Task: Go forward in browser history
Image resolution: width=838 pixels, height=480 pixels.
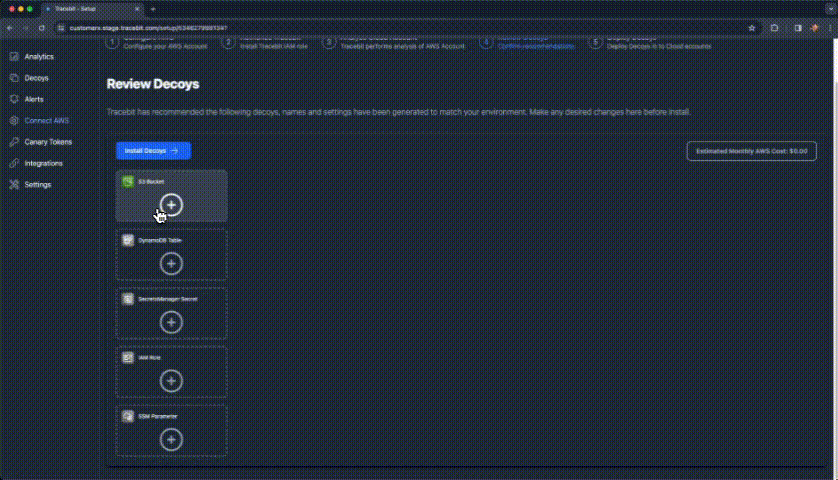Action: pyautogui.click(x=26, y=28)
